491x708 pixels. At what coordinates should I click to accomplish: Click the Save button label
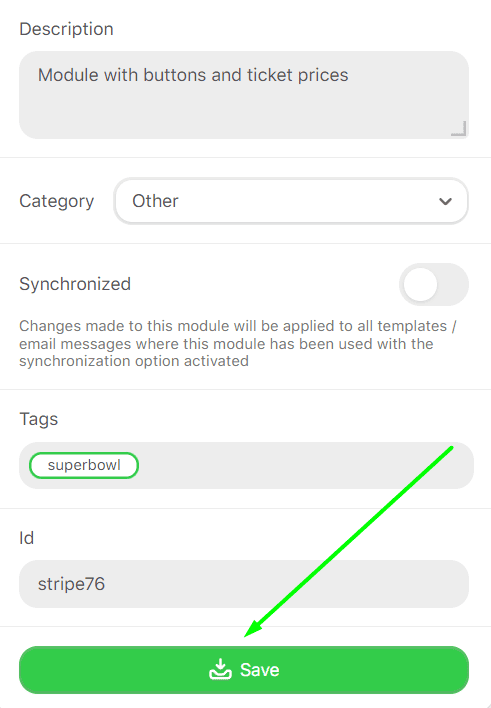[260, 670]
